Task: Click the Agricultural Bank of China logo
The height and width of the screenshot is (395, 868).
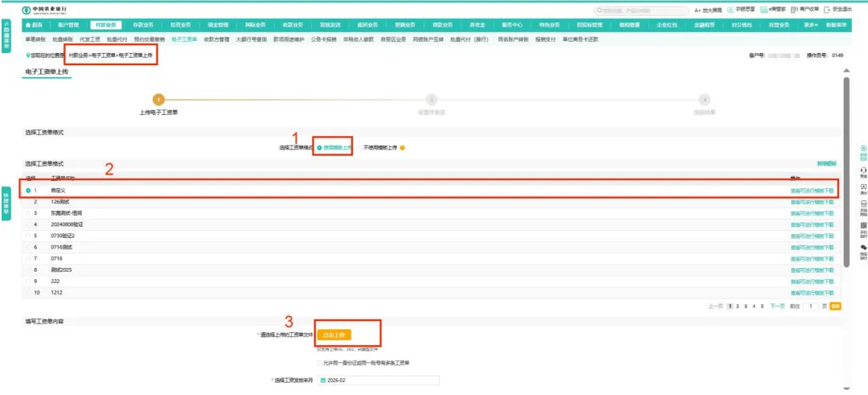Action: pos(45,10)
